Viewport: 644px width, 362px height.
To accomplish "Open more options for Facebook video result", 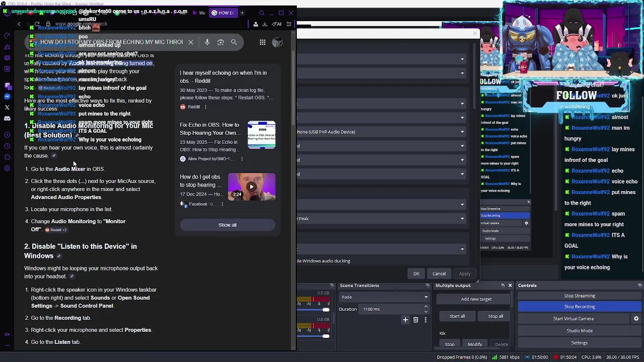I will [222, 204].
